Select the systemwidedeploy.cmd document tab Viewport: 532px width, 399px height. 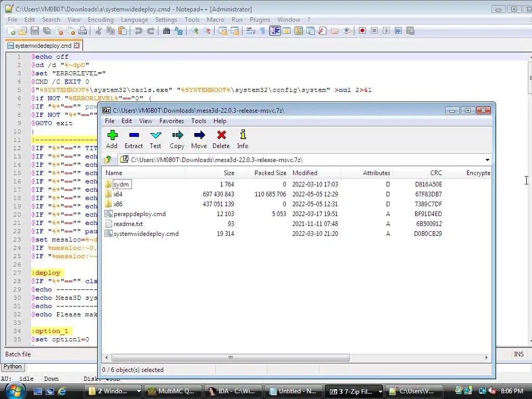click(44, 46)
